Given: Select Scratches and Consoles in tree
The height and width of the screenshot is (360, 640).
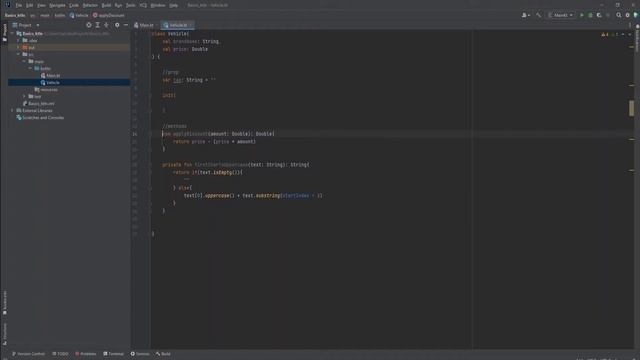Looking at the screenshot, I should pyautogui.click(x=40, y=118).
